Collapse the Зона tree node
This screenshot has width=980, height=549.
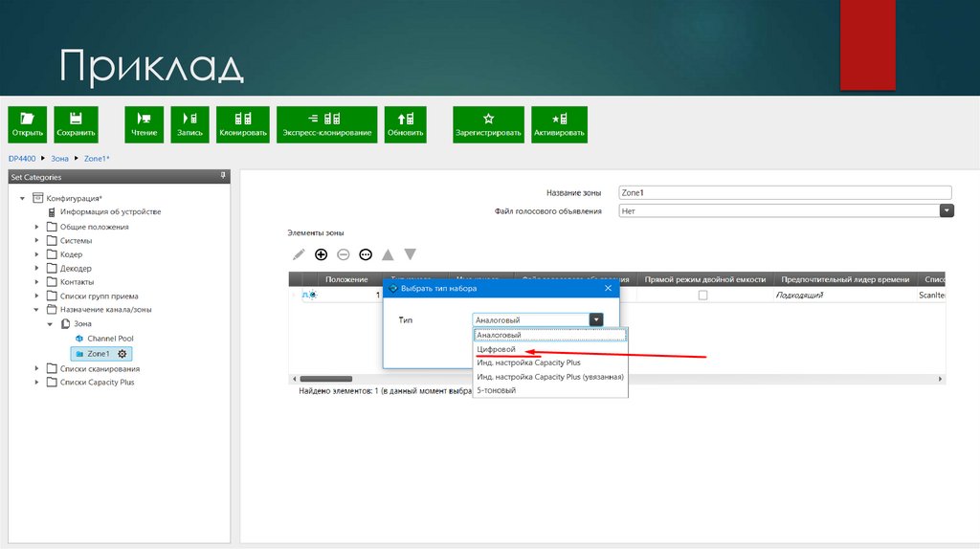point(50,323)
